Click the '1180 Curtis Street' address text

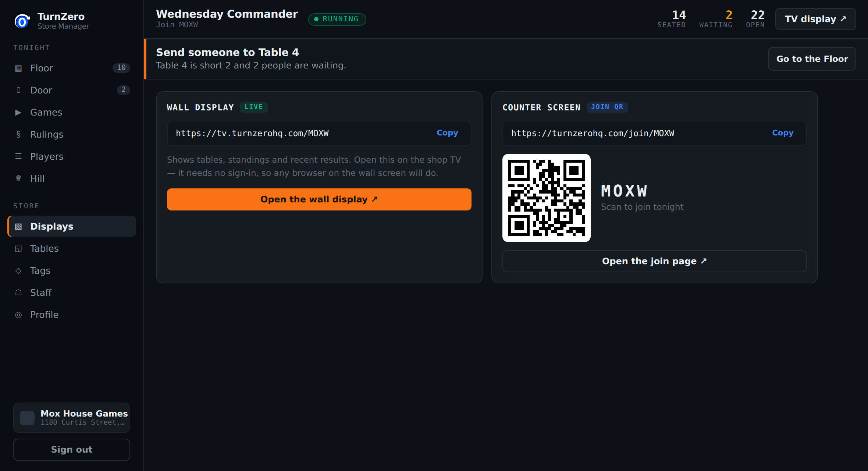tap(83, 422)
